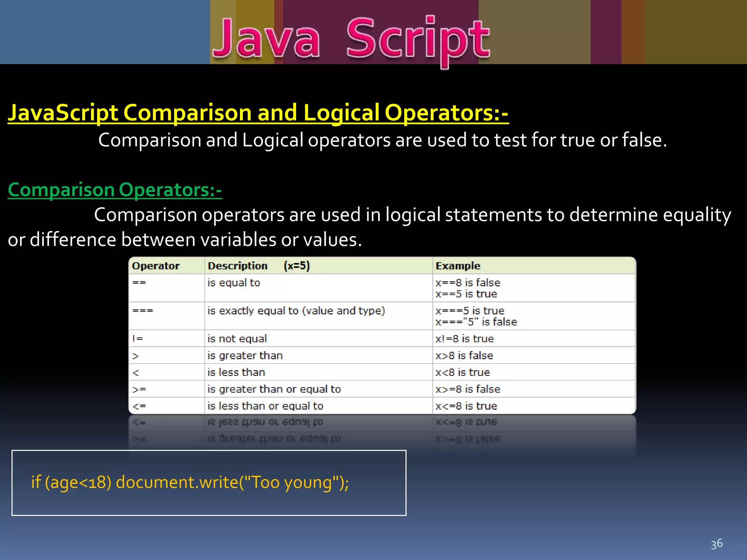Click example 'x==="5" is false'
This screenshot has height=560, width=747.
coord(476,322)
